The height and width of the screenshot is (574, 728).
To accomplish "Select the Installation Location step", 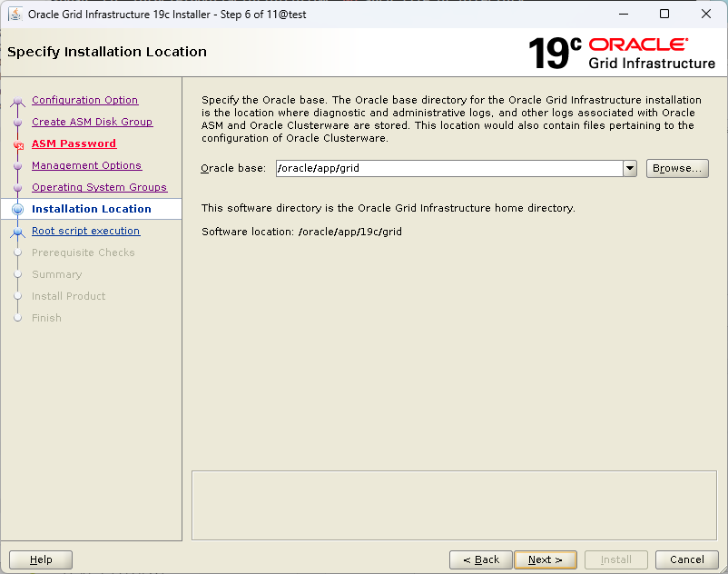I will [x=92, y=209].
